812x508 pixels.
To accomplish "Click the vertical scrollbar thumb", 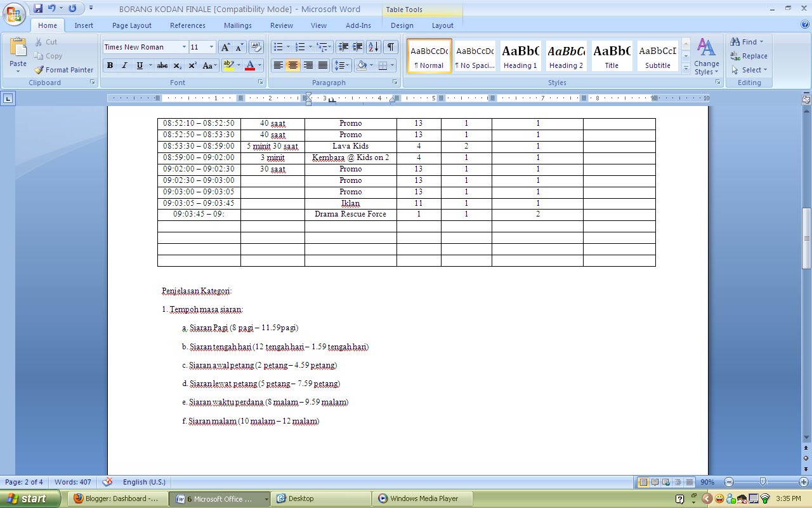I will [x=806, y=238].
